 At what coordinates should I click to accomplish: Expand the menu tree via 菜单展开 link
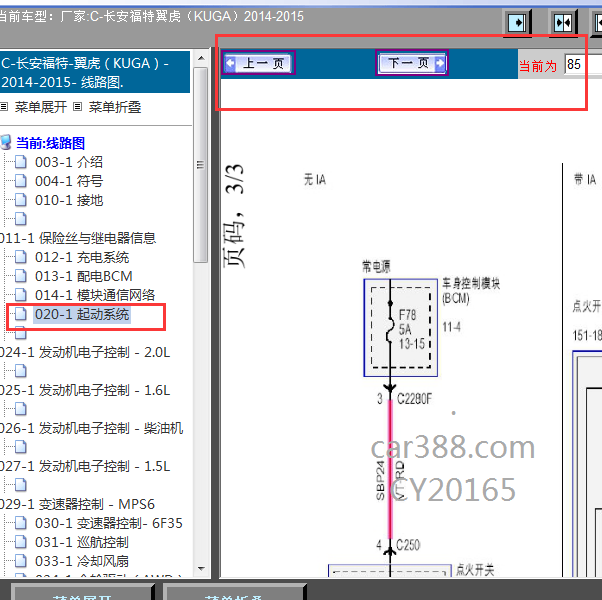40,107
